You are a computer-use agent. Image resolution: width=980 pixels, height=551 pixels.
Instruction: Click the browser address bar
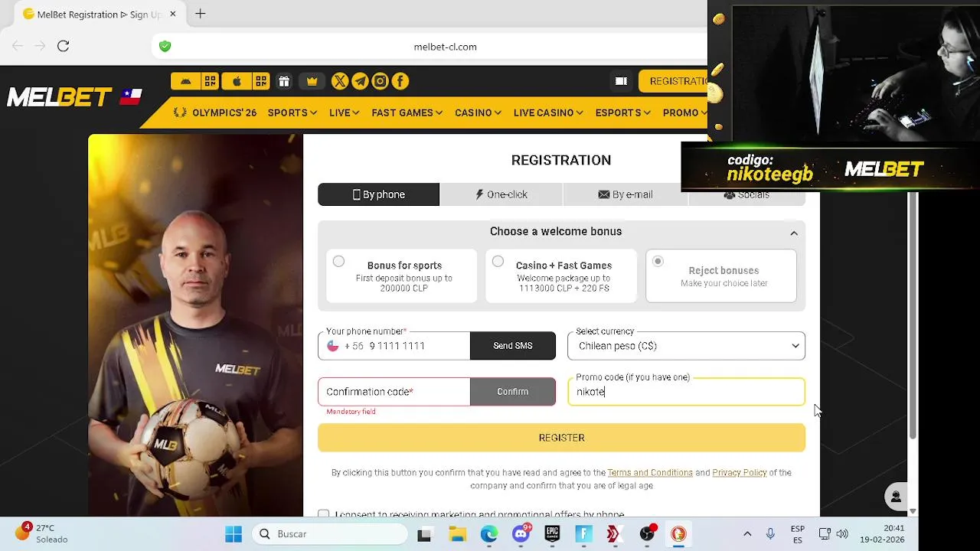click(x=445, y=47)
